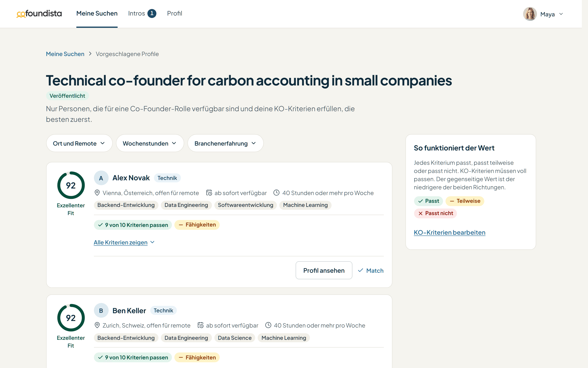Screen dimensions: 588x368
Task: Open Alex Novak's name
Action: 131,178
